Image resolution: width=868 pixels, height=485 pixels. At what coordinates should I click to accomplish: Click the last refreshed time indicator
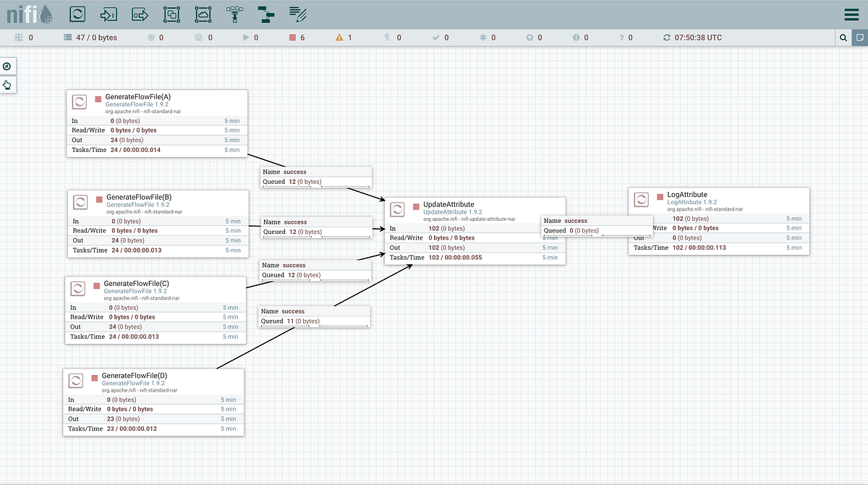coord(692,38)
